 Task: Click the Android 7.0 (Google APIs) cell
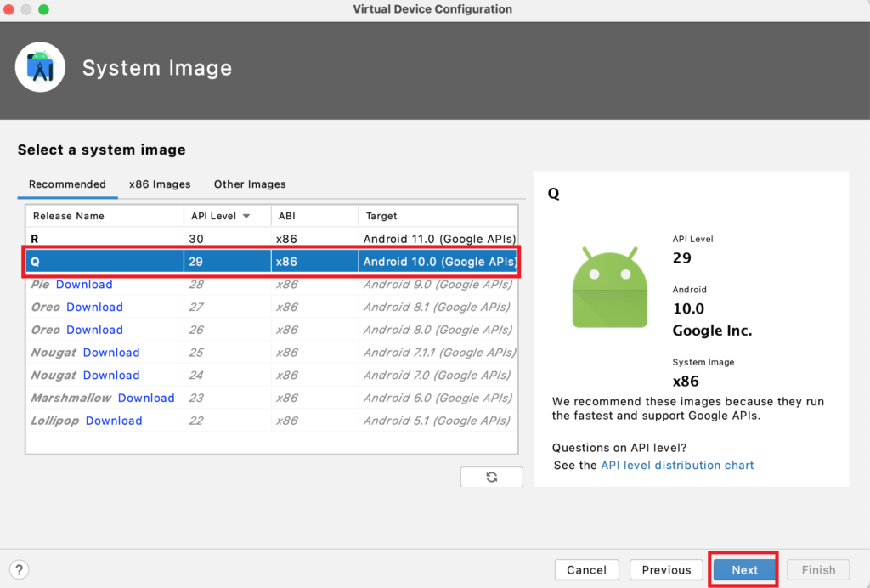click(x=438, y=376)
